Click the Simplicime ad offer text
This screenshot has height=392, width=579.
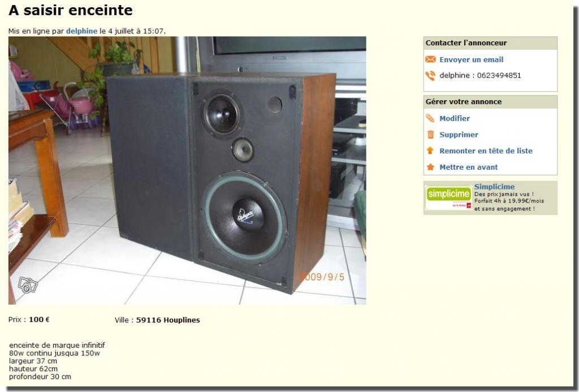pos(509,201)
